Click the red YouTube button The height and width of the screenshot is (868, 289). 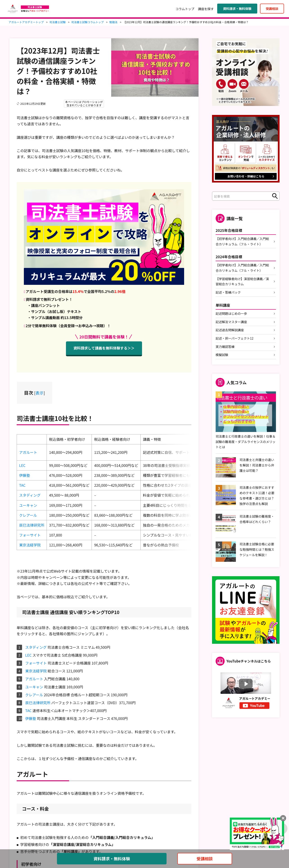pos(254,706)
